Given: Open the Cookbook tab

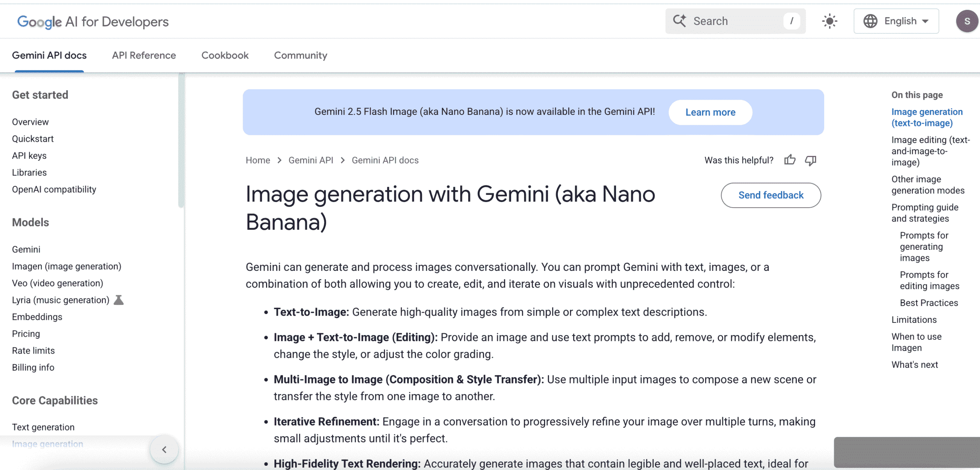Looking at the screenshot, I should point(225,55).
